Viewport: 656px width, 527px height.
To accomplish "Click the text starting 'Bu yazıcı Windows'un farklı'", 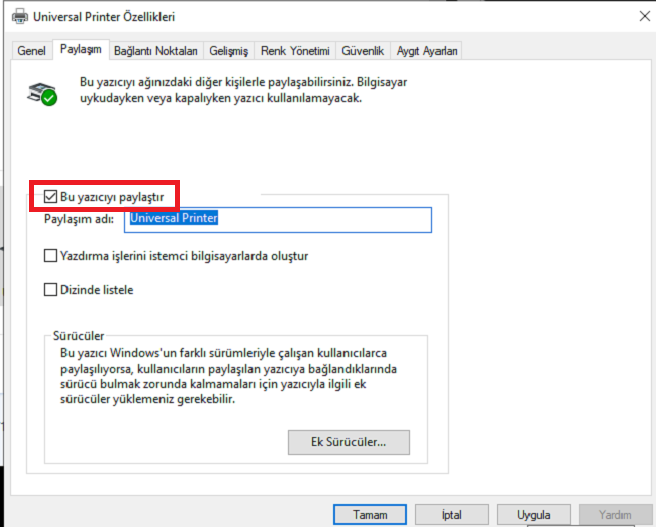I will (228, 376).
